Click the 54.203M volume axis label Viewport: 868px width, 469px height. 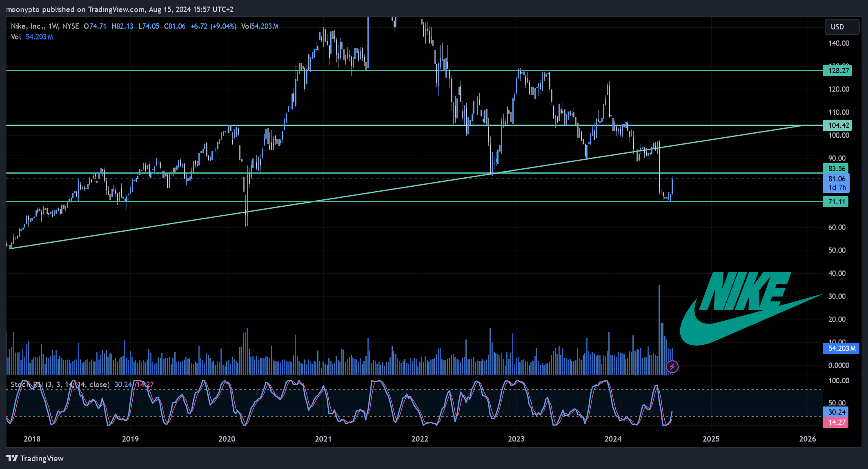(841, 348)
